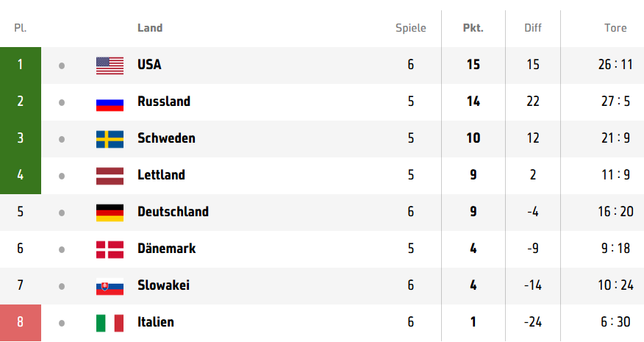644x342 pixels.
Task: Click the grey trend dot beside Schweden
Action: tap(62, 139)
